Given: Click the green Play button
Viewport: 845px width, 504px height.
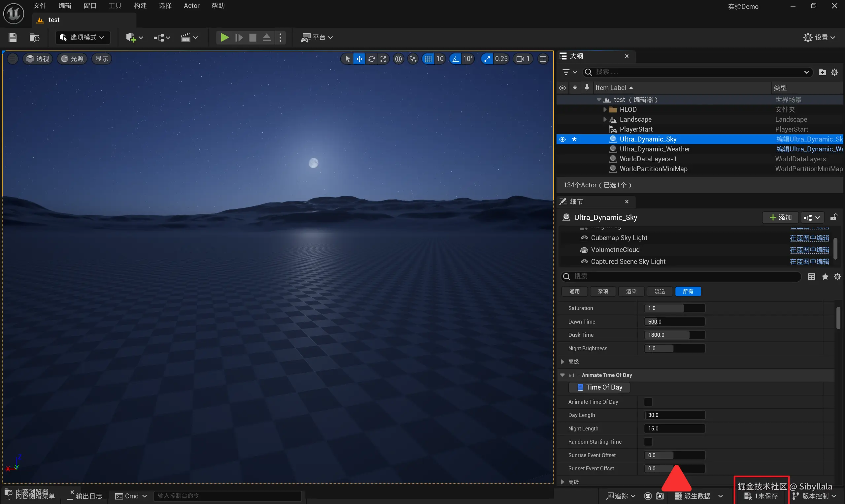Looking at the screenshot, I should (x=224, y=37).
